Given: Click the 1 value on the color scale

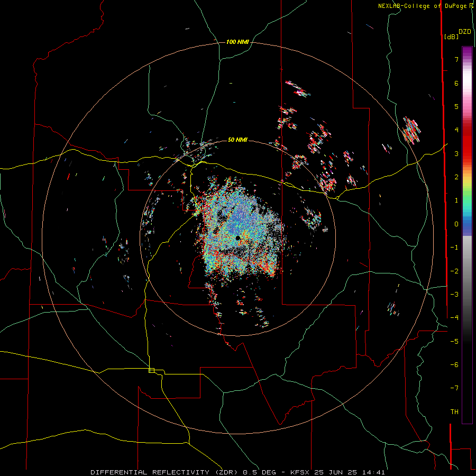Looking at the screenshot, I should click(456, 200).
